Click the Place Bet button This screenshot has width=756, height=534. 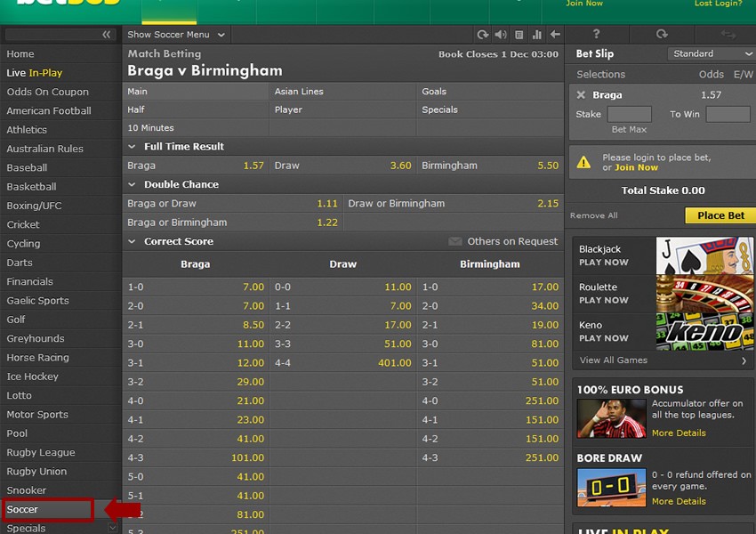point(720,215)
